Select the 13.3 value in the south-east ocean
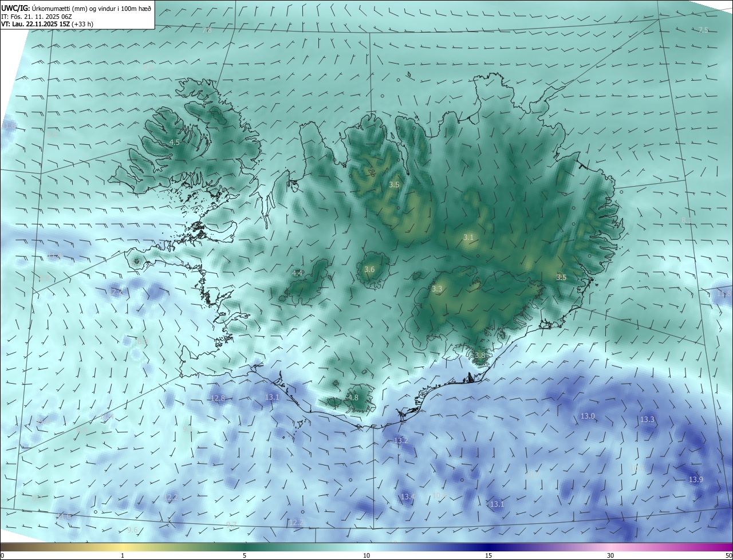 click(x=647, y=420)
